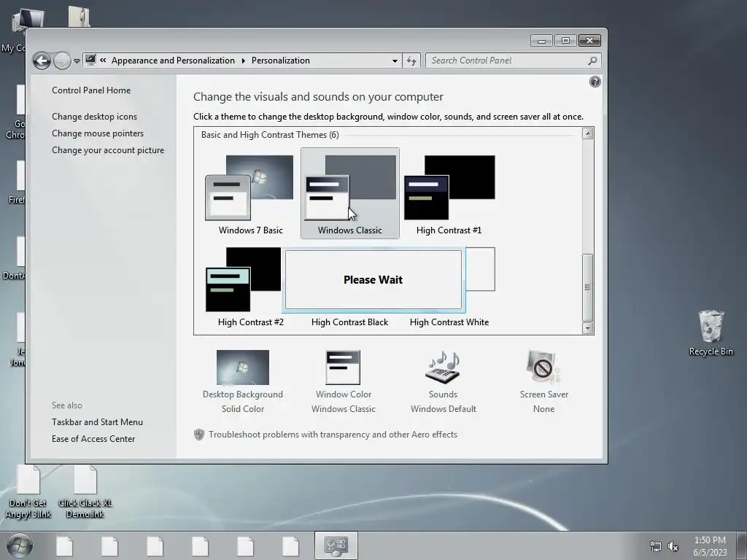Select the High Contrast #2 theme
The image size is (747, 560).
251,287
